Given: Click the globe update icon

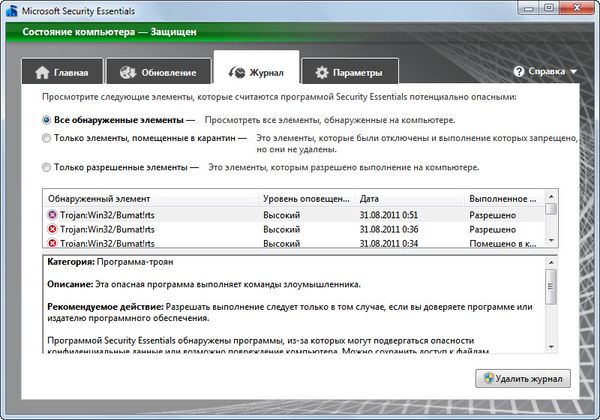Looking at the screenshot, I should tap(127, 72).
